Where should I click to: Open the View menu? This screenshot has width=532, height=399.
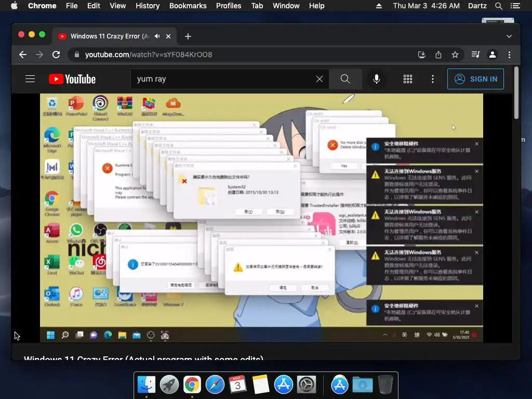click(118, 6)
